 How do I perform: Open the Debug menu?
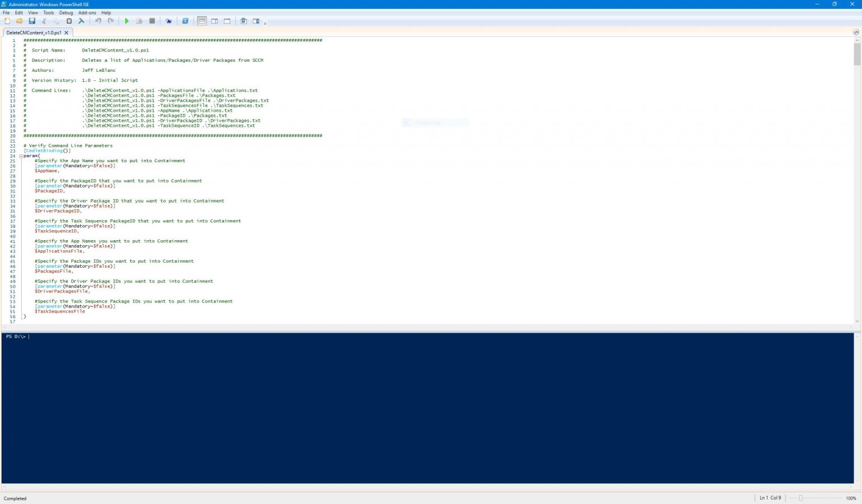tap(66, 12)
